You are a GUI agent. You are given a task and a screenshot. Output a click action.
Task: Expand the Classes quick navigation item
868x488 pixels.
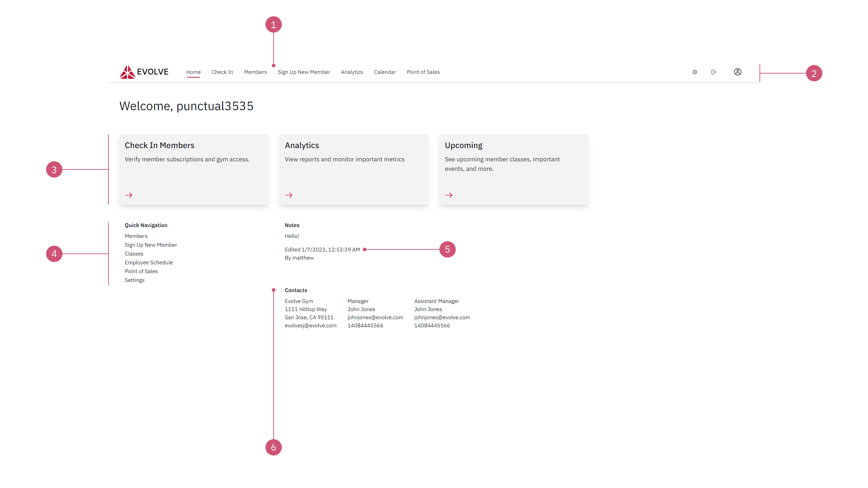[133, 253]
